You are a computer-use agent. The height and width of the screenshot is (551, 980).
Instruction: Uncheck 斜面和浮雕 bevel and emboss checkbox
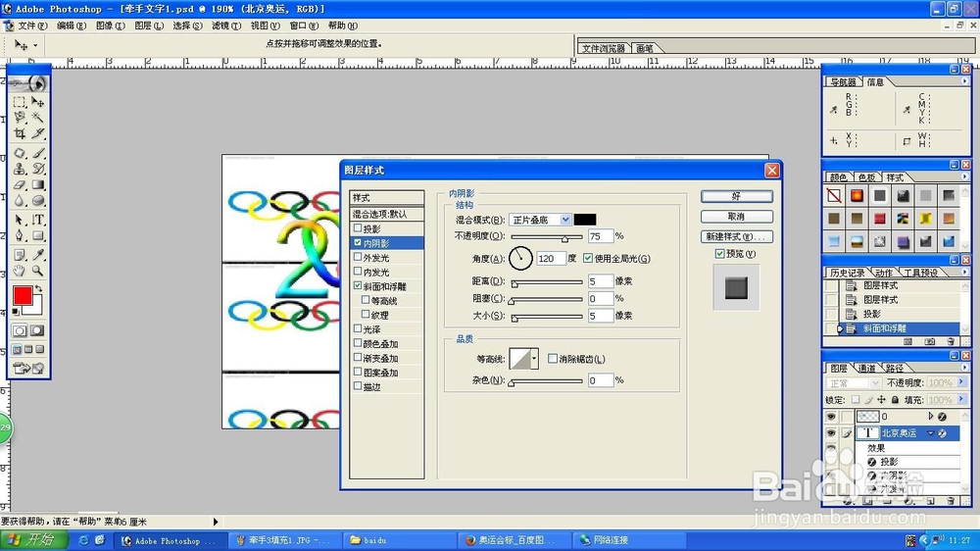[358, 286]
